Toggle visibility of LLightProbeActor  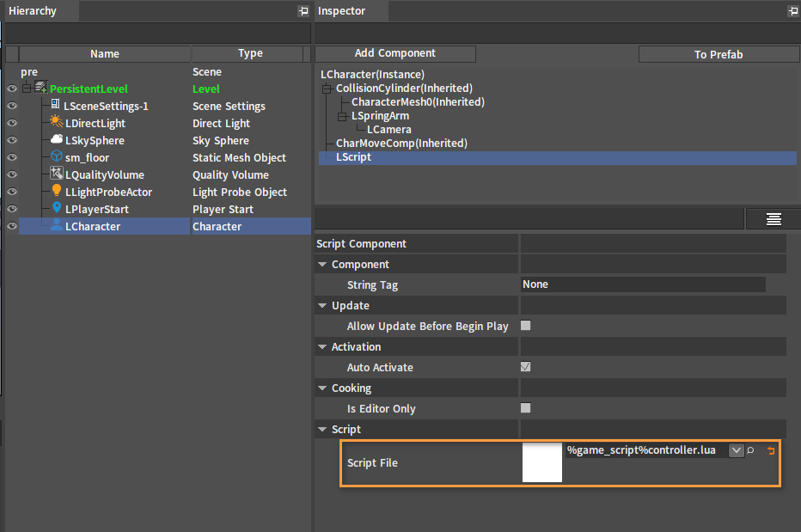coord(12,192)
